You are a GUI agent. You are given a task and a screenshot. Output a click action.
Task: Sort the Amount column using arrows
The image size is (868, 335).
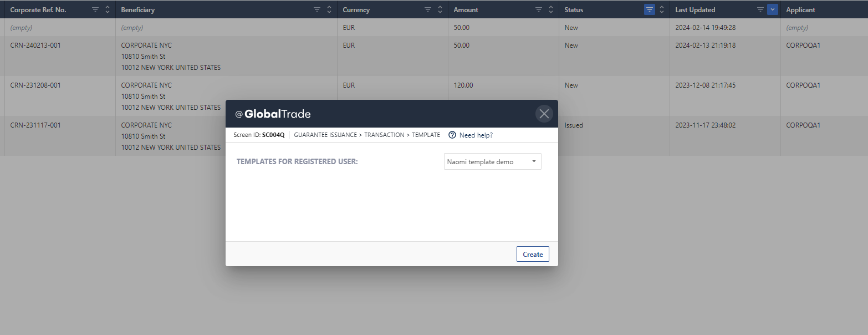[551, 9]
